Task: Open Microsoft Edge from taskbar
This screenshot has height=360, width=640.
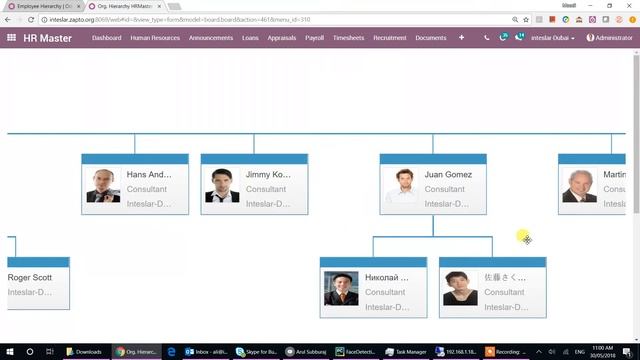Action: pos(171,351)
